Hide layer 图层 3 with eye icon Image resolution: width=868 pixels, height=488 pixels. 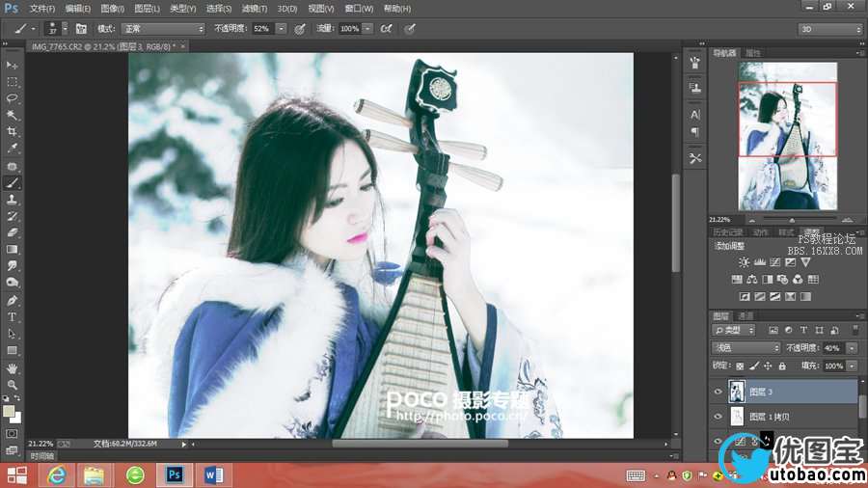[x=718, y=392]
